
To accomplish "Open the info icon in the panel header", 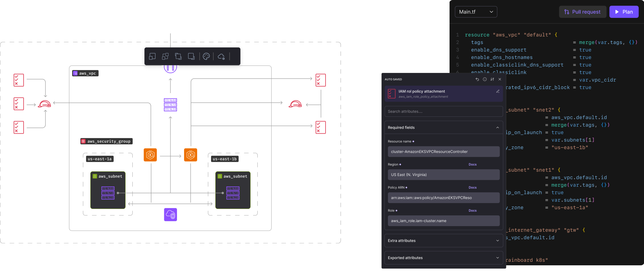I will (485, 79).
